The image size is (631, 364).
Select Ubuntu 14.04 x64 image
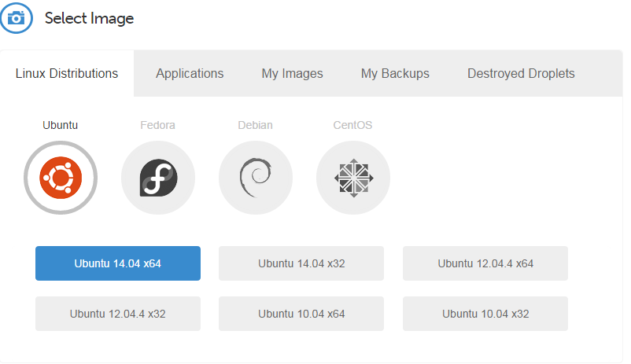click(x=118, y=263)
